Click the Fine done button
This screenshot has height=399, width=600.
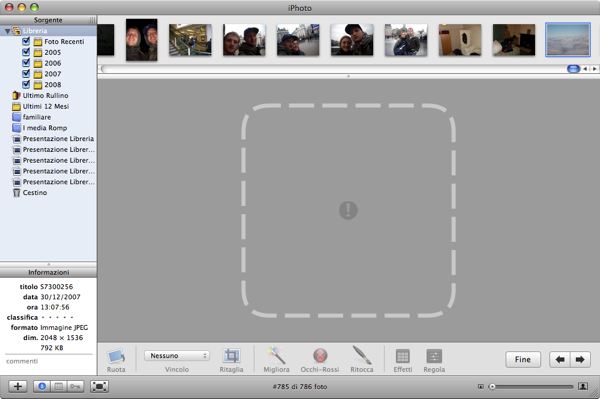(523, 360)
